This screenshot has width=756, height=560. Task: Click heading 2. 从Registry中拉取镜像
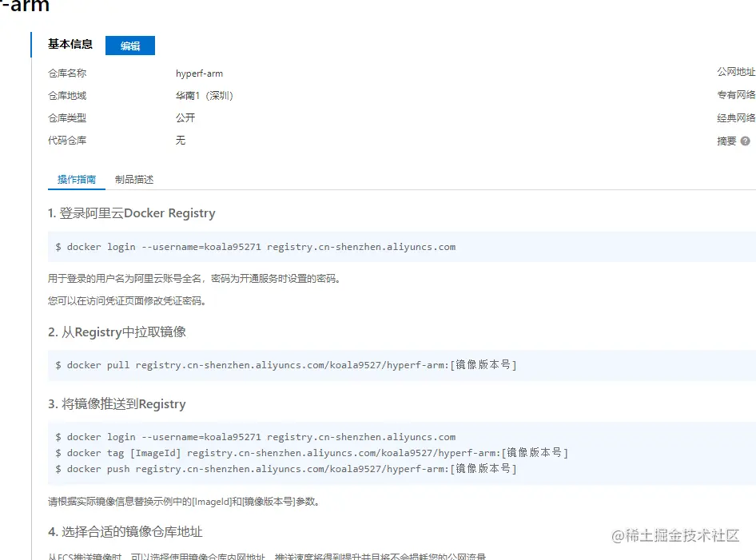click(x=117, y=332)
